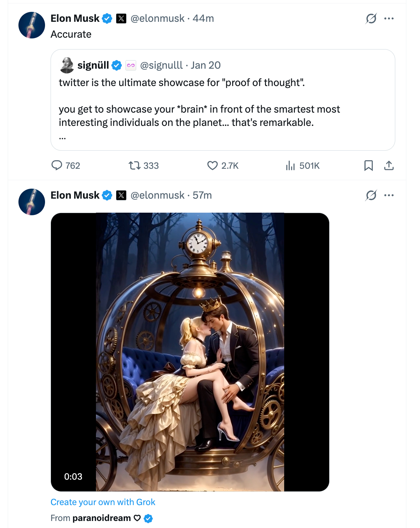Expand the truncated signüll quoted tweet
Screen dimensions: 420x528
pos(62,138)
